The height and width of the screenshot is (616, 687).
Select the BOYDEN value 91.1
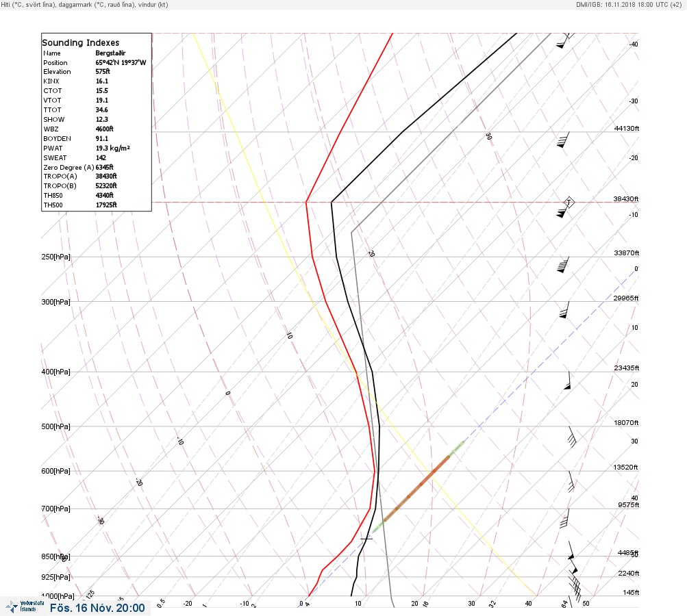(102, 138)
